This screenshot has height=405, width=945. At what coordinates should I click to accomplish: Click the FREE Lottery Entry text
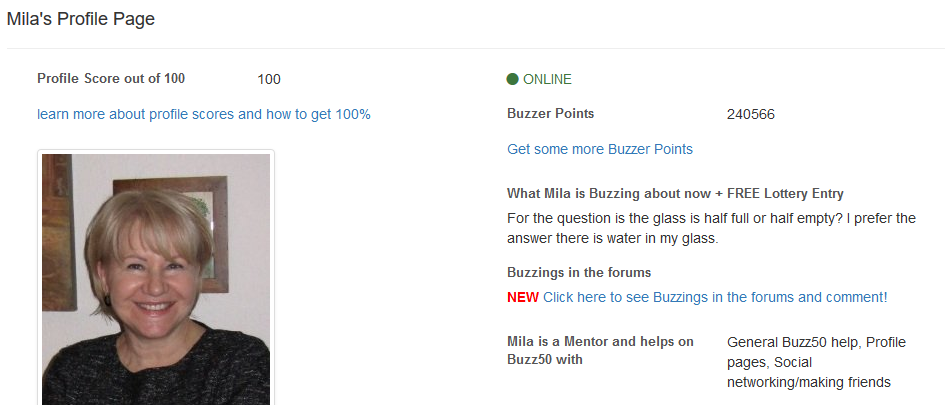785,193
